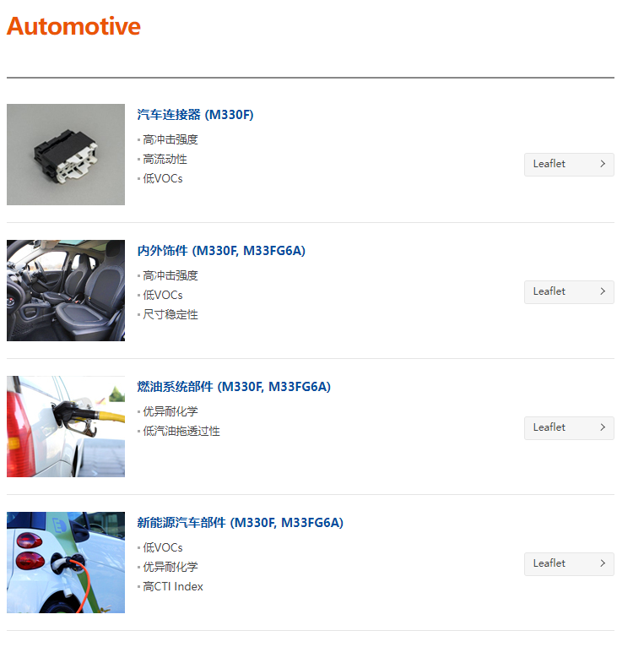The width and height of the screenshot is (644, 647).
Task: Select the Leaflet label for 燃油系统部件
Action: point(549,427)
